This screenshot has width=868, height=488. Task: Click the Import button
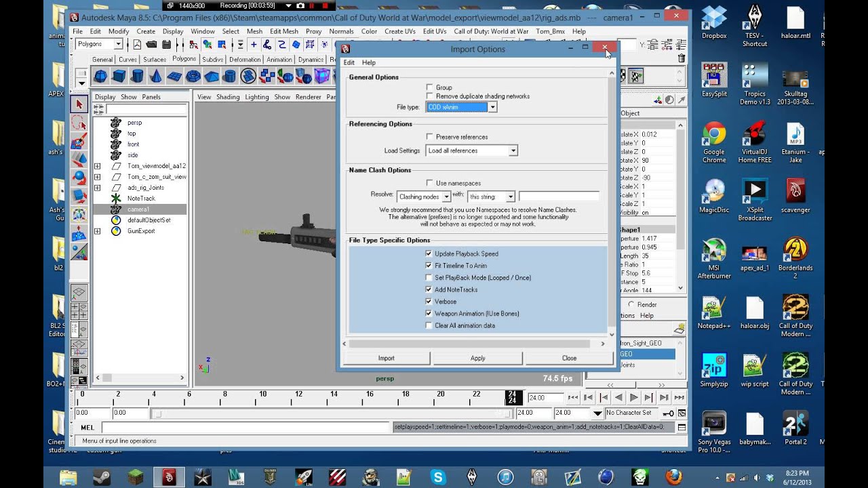[387, 358]
